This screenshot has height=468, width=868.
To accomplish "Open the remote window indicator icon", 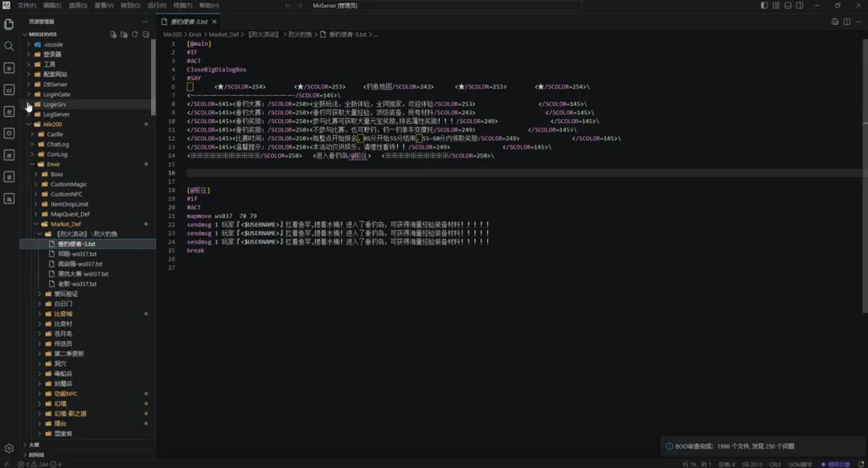I will click(x=6, y=464).
